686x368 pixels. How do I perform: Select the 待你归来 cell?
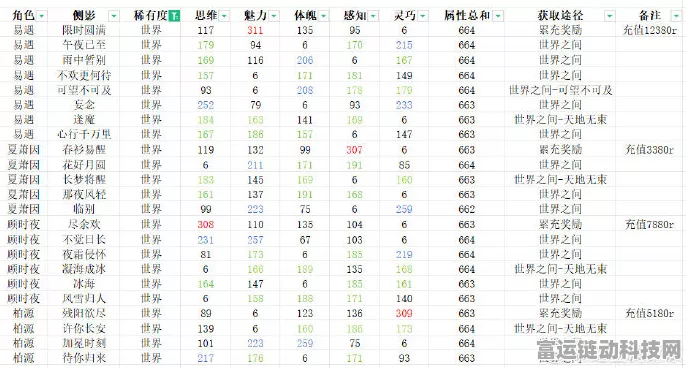point(84,358)
